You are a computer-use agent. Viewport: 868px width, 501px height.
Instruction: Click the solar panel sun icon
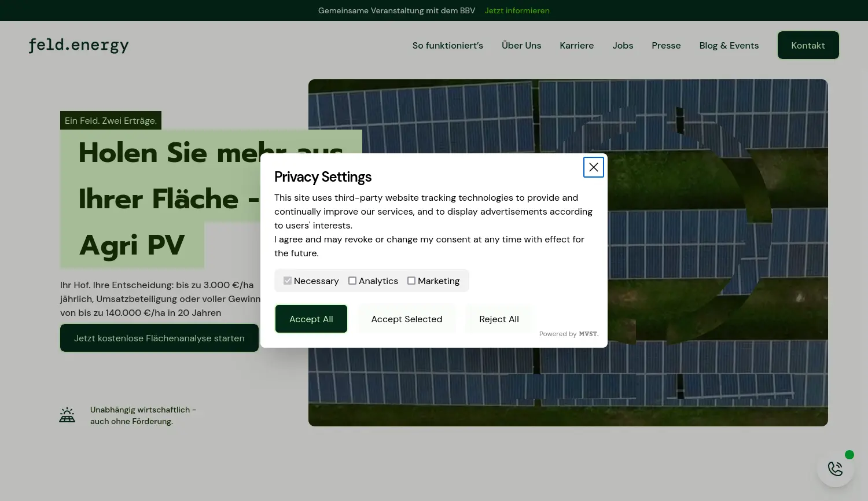click(x=67, y=415)
